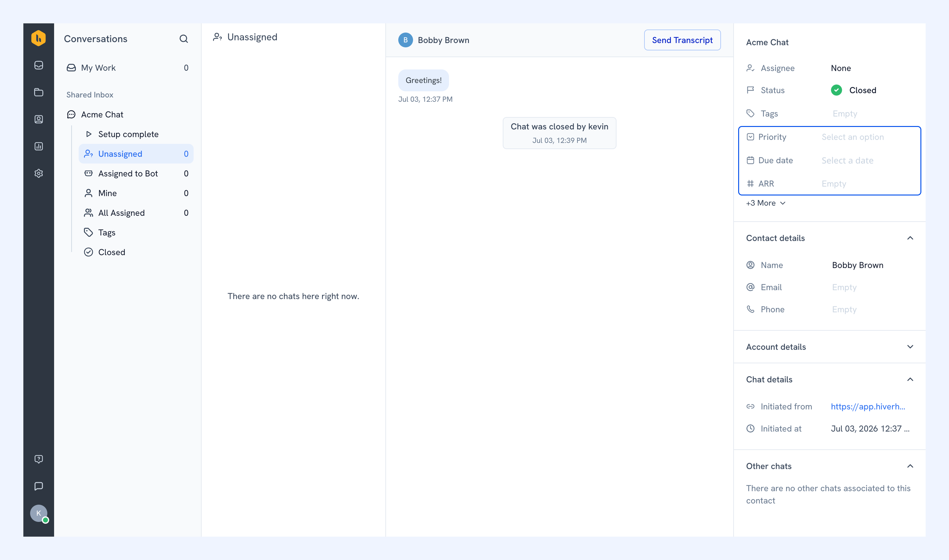949x560 pixels.
Task: Open the help question icon in sidebar
Action: [38, 459]
